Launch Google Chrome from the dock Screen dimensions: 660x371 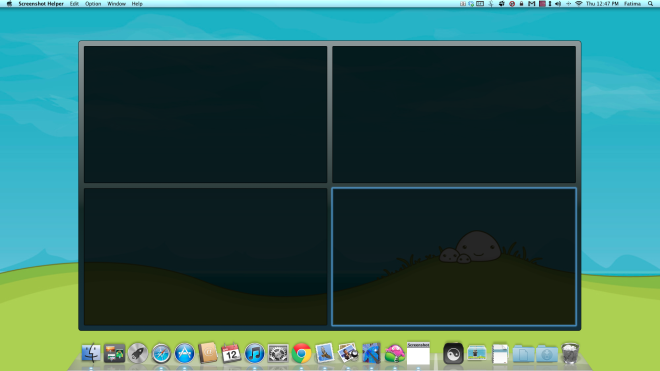[x=301, y=353]
